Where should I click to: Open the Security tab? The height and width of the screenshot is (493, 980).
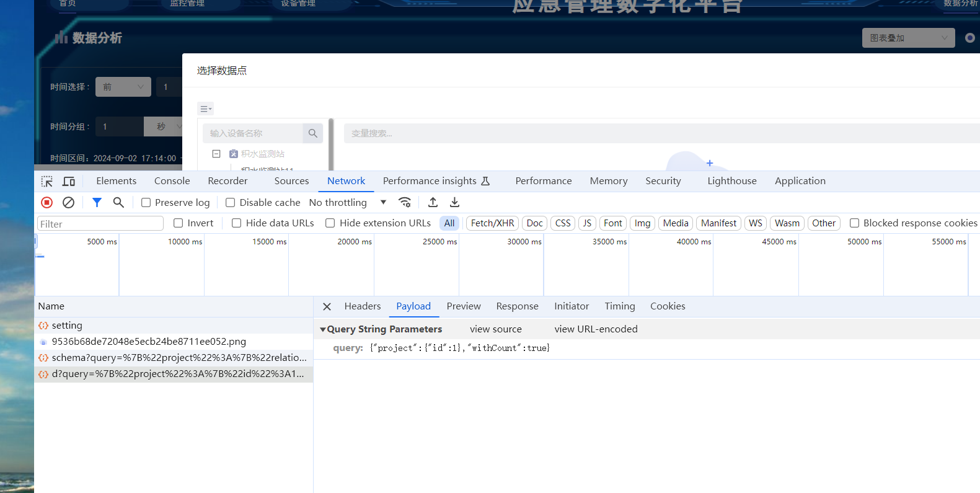[x=663, y=181]
